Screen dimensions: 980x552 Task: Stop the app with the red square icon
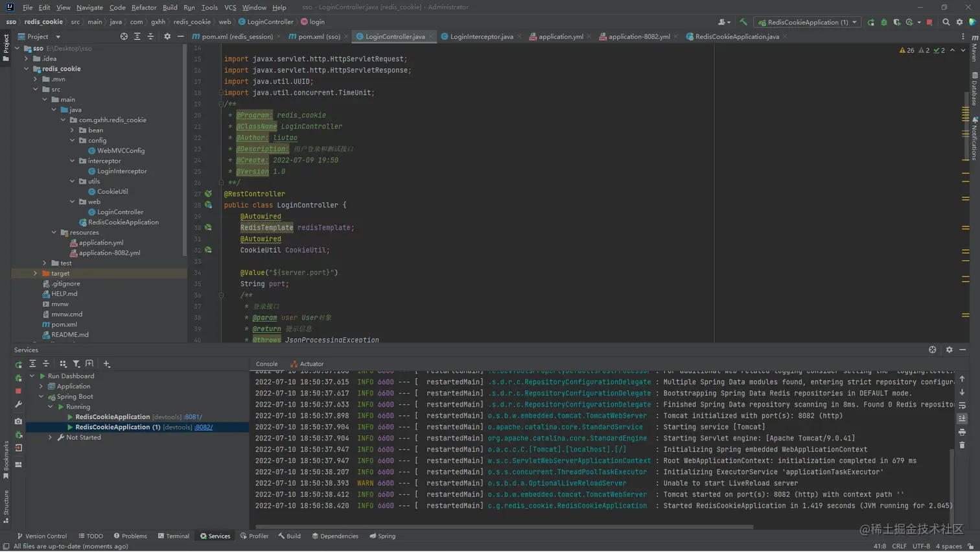click(x=929, y=21)
